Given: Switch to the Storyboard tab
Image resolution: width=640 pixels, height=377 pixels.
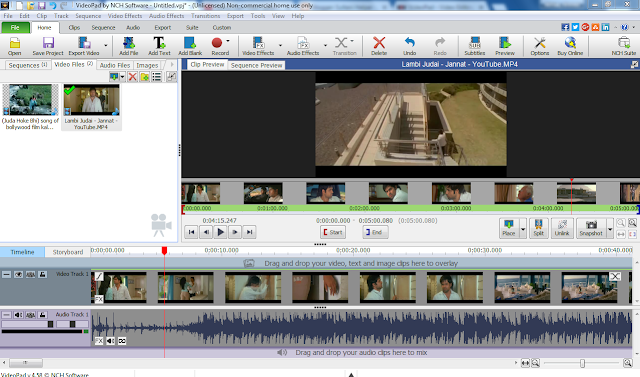Looking at the screenshot, I should point(68,252).
